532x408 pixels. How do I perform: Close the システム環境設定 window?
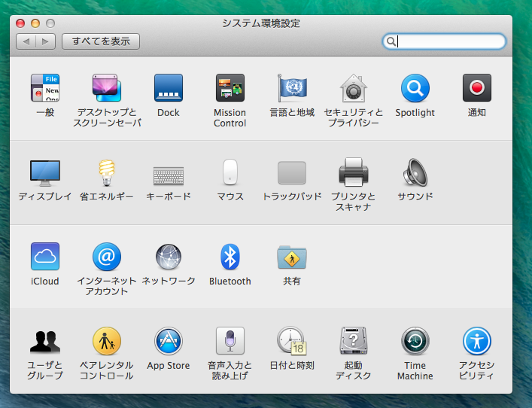(20, 23)
